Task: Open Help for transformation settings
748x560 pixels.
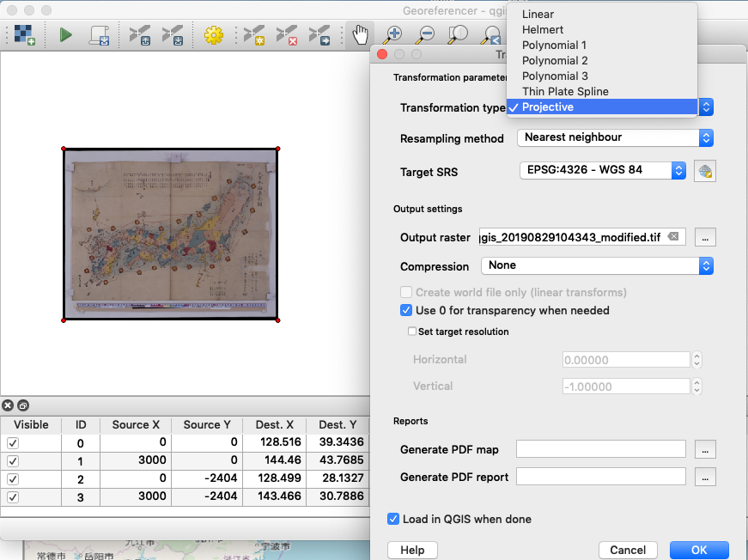Action: (412, 550)
